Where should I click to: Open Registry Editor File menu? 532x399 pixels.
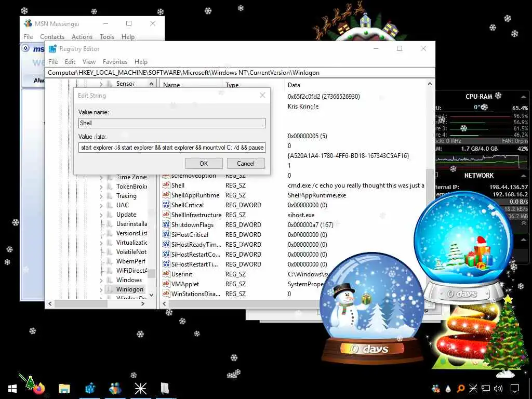(x=53, y=62)
